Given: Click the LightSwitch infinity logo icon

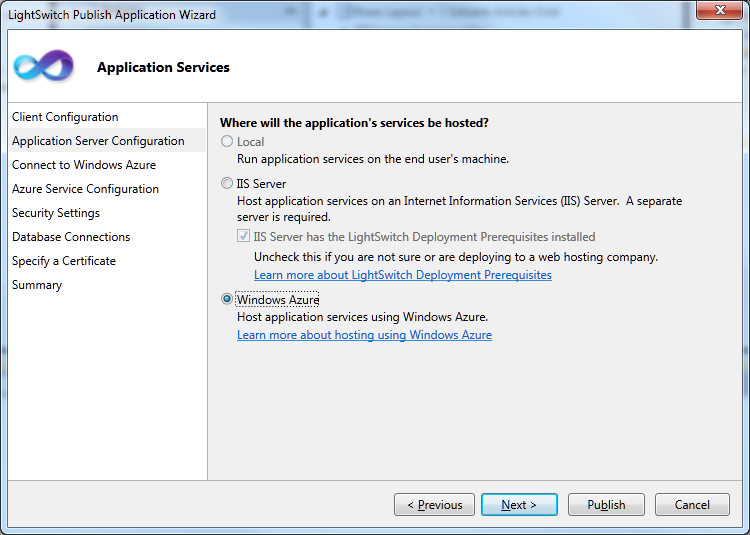Looking at the screenshot, I should tap(44, 65).
